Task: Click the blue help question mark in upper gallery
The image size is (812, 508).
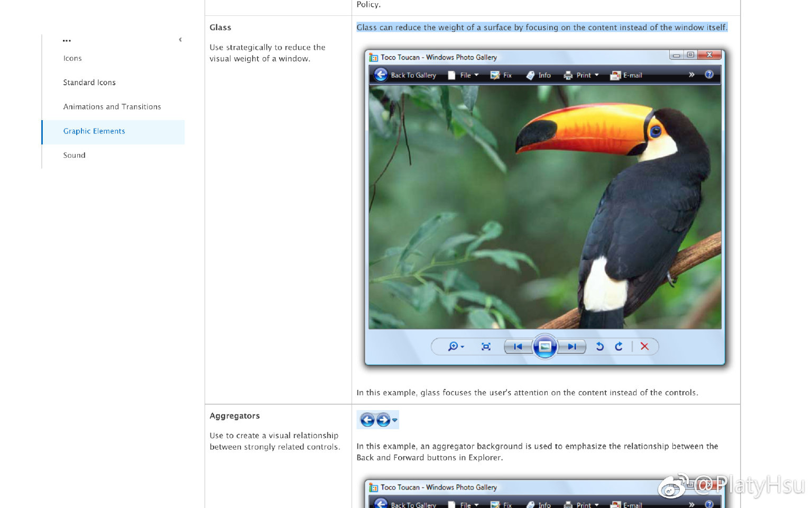Action: (709, 75)
